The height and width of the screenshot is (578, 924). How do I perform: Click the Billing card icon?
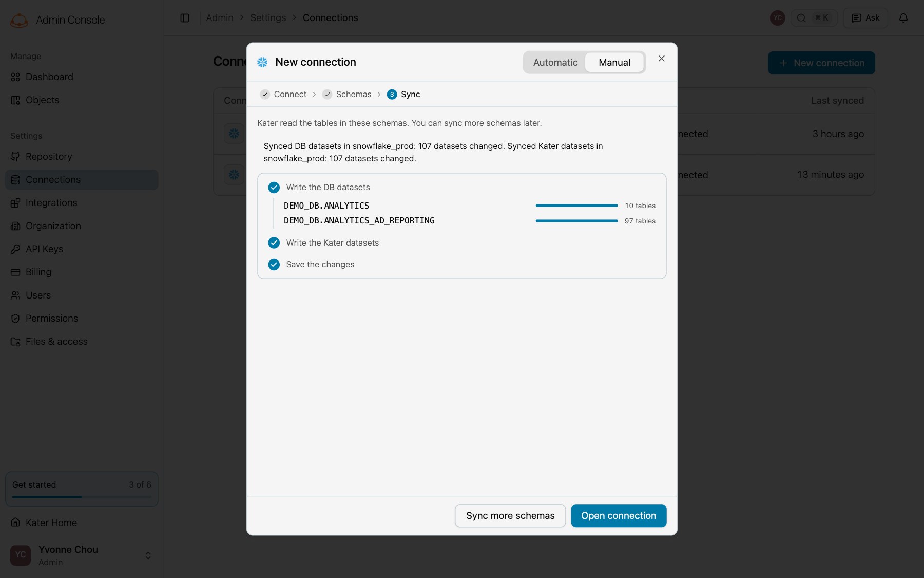15,272
